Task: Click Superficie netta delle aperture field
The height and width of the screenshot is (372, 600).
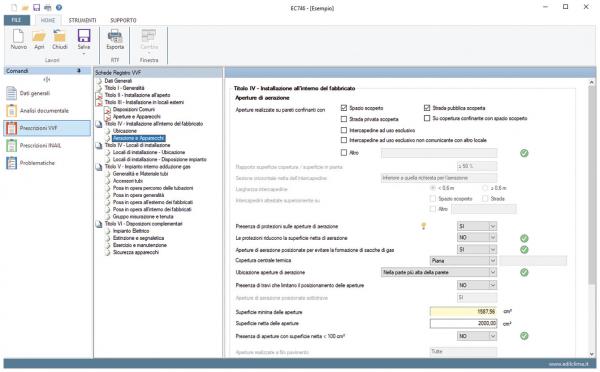Action: (463, 323)
